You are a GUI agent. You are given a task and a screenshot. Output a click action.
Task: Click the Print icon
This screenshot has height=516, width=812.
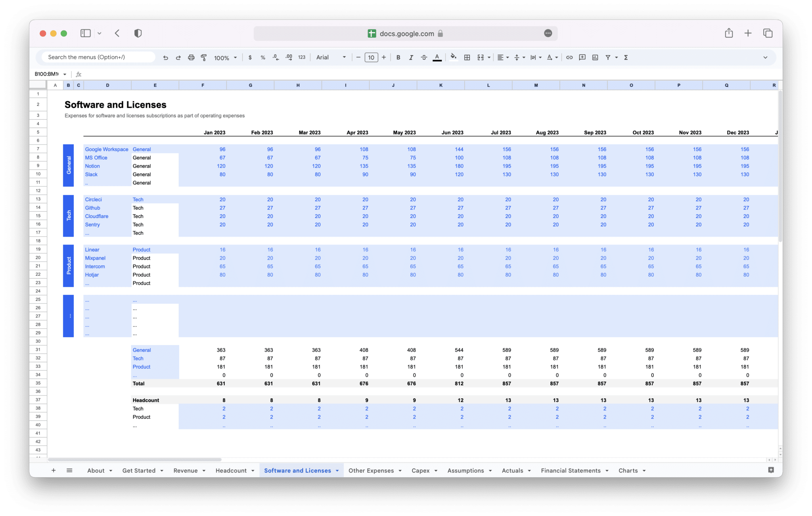click(191, 57)
